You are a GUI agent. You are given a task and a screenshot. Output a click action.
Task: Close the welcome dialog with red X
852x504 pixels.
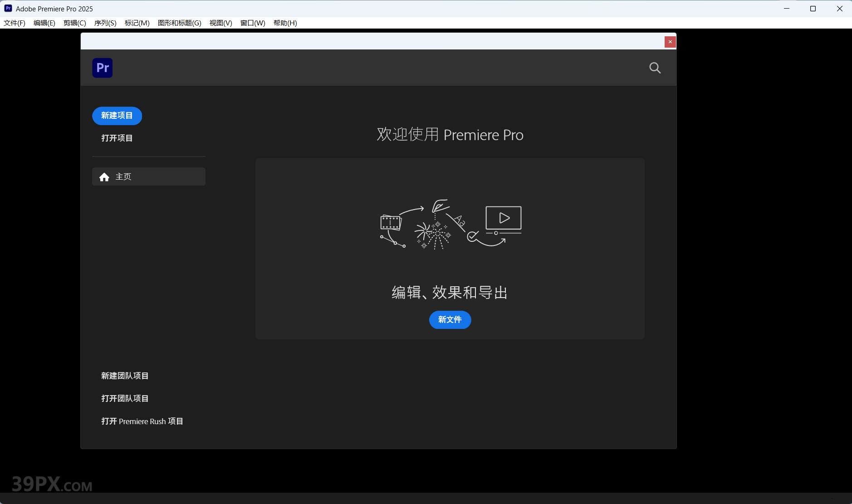(670, 42)
